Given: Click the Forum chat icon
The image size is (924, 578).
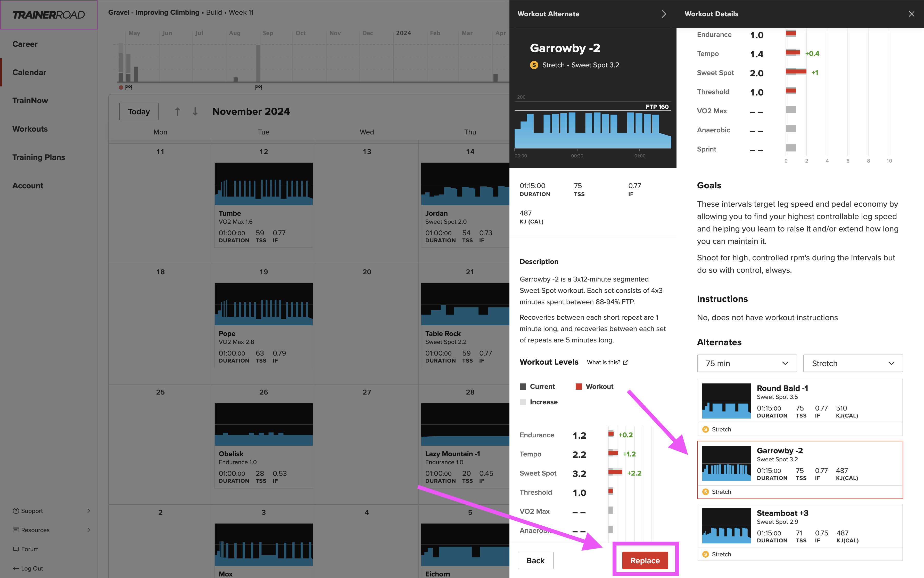Looking at the screenshot, I should (x=16, y=549).
